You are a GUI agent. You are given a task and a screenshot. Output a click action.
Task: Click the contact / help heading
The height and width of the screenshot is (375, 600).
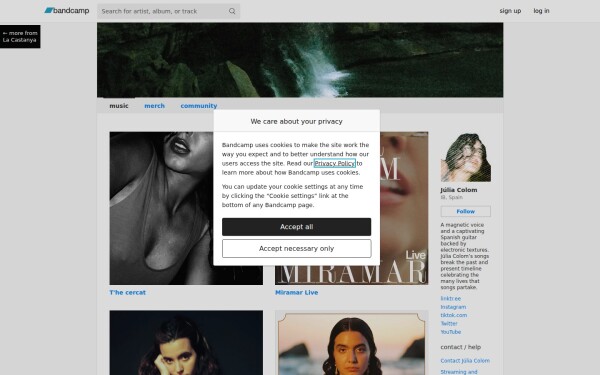[x=460, y=347]
